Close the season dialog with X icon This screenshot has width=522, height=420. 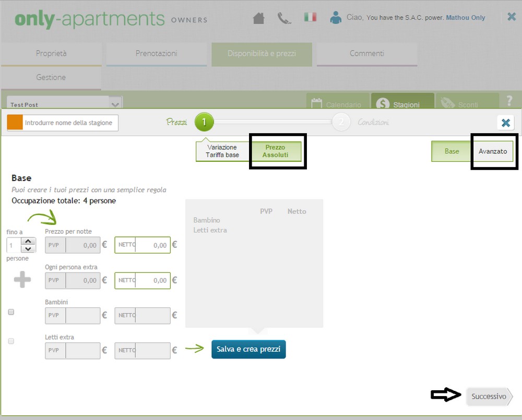click(x=505, y=123)
